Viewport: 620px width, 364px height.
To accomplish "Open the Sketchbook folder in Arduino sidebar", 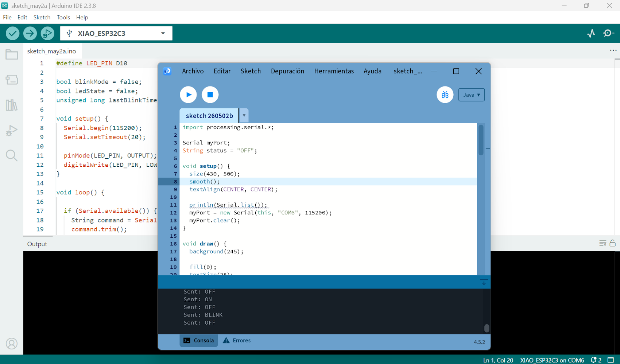I will [x=12, y=55].
